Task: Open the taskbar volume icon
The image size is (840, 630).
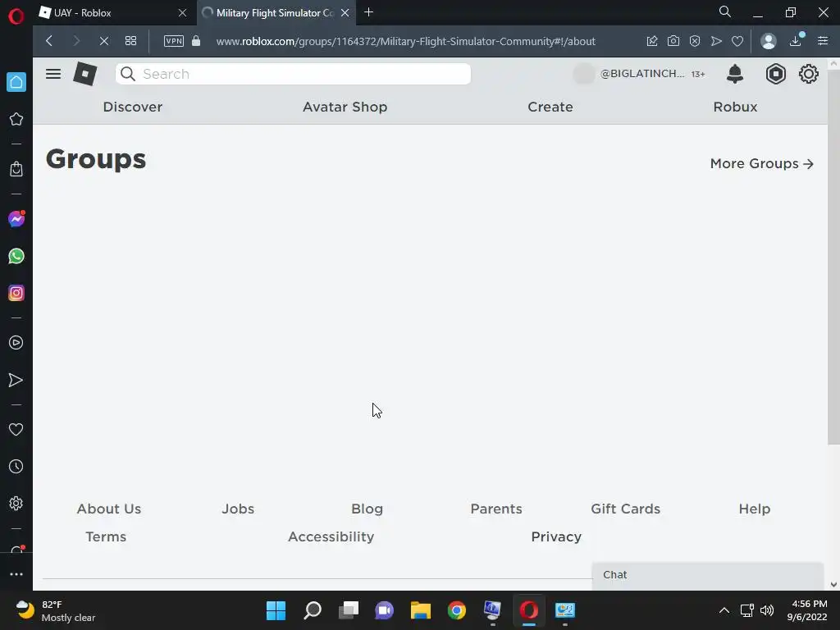Action: 767,610
